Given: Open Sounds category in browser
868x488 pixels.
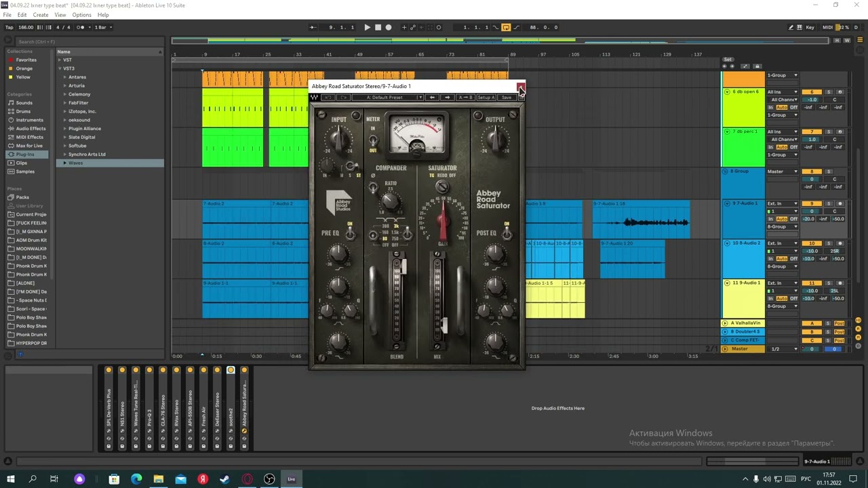Looking at the screenshot, I should point(24,103).
